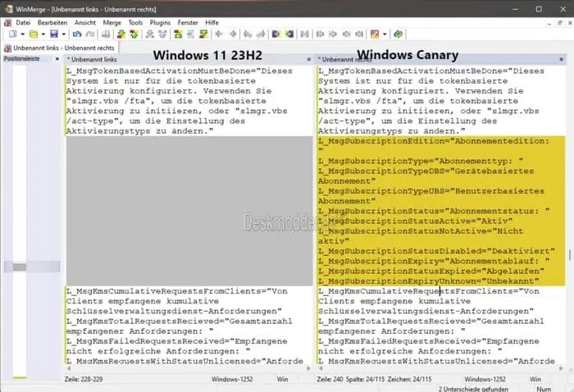Click 'L_MsgKmsTotalRequestsRecieved' line in left pane
574x392 pixels.
[x=179, y=321]
